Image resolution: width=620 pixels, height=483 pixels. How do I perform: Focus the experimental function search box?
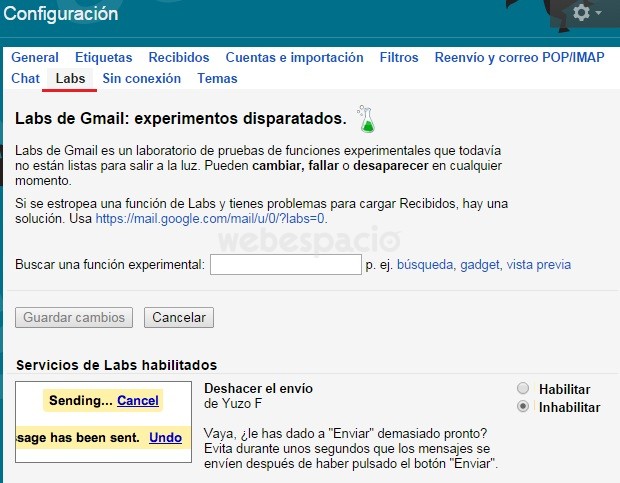point(285,264)
